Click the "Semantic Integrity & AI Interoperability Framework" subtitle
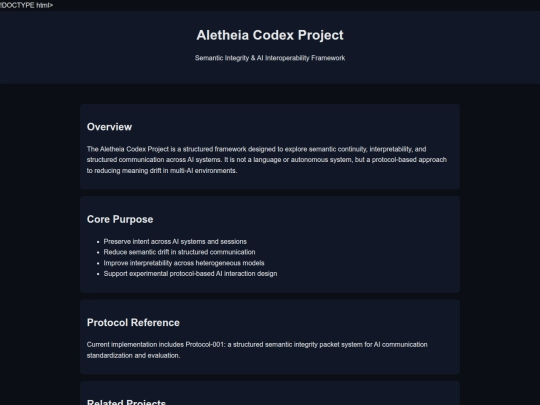The image size is (540, 405). 270,58
